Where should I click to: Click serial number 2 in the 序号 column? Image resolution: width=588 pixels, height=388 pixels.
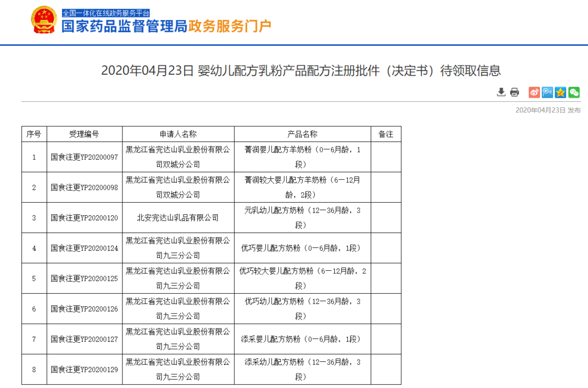(x=34, y=187)
